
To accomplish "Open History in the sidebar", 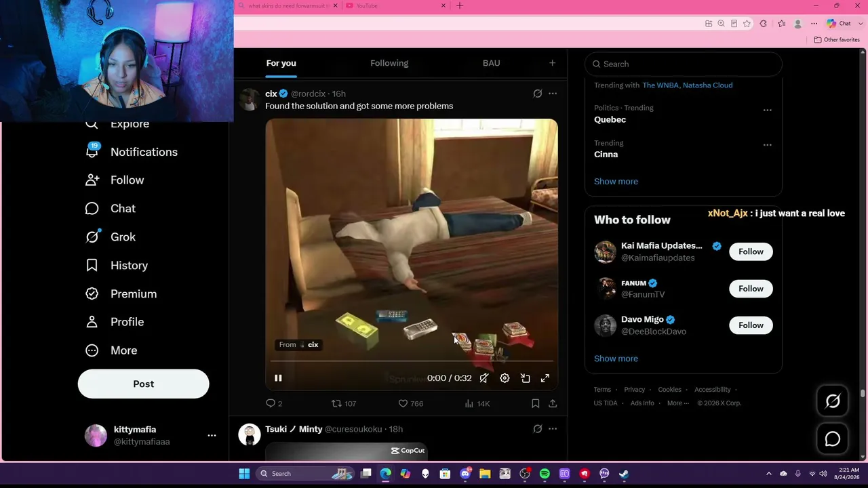I will pyautogui.click(x=116, y=266).
